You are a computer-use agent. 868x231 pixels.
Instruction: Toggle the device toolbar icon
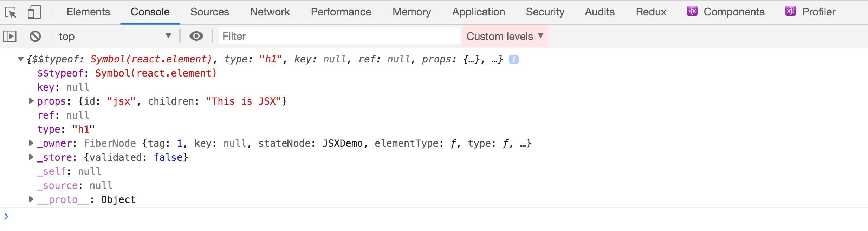point(34,12)
